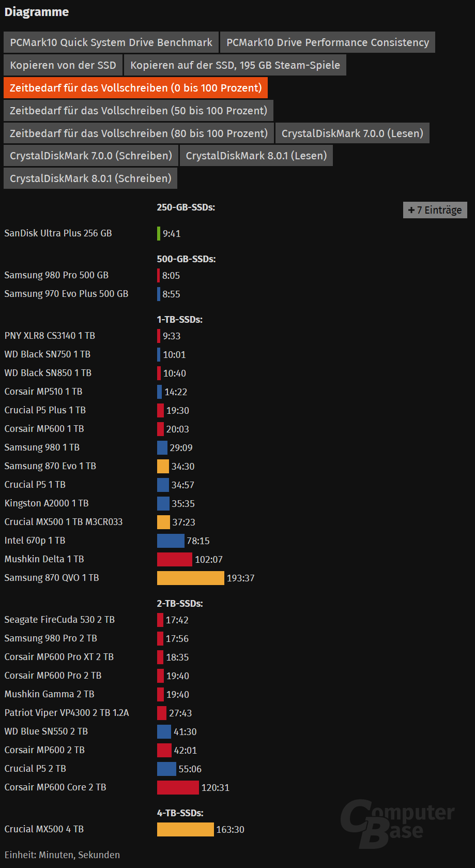This screenshot has height=868, width=475.
Task: Click Crucial P5 Plus 1 TB label
Action: pyautogui.click(x=45, y=410)
